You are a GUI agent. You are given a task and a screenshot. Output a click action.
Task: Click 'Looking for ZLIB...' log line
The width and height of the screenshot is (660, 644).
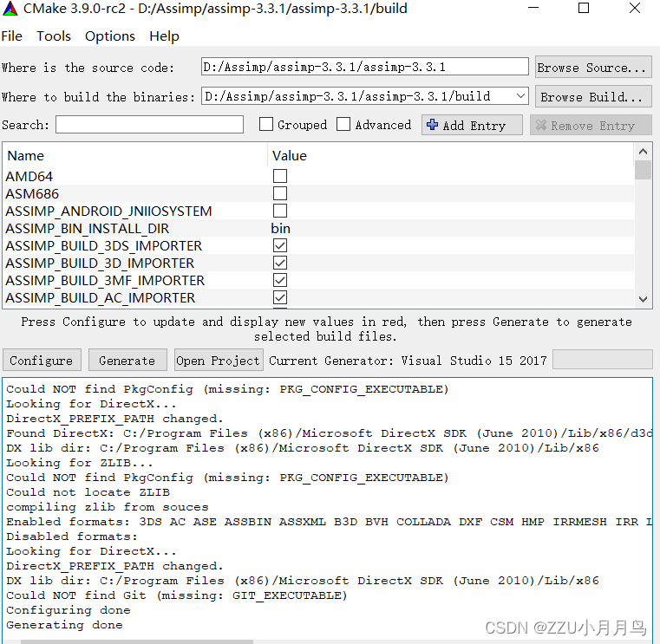(80, 463)
